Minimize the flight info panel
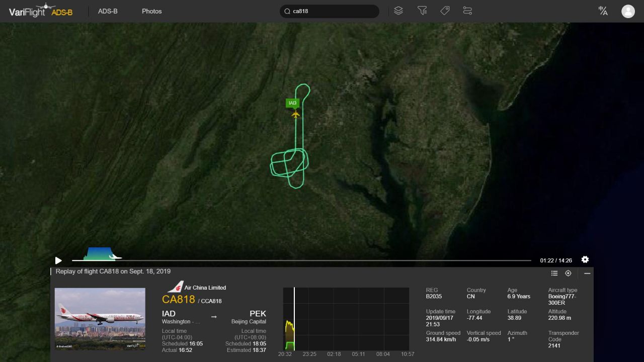 point(587,274)
